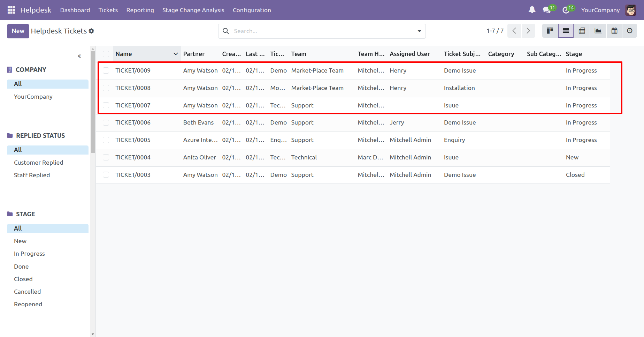Select the TICKET/0008 row checkbox
The image size is (644, 337).
[x=106, y=88]
